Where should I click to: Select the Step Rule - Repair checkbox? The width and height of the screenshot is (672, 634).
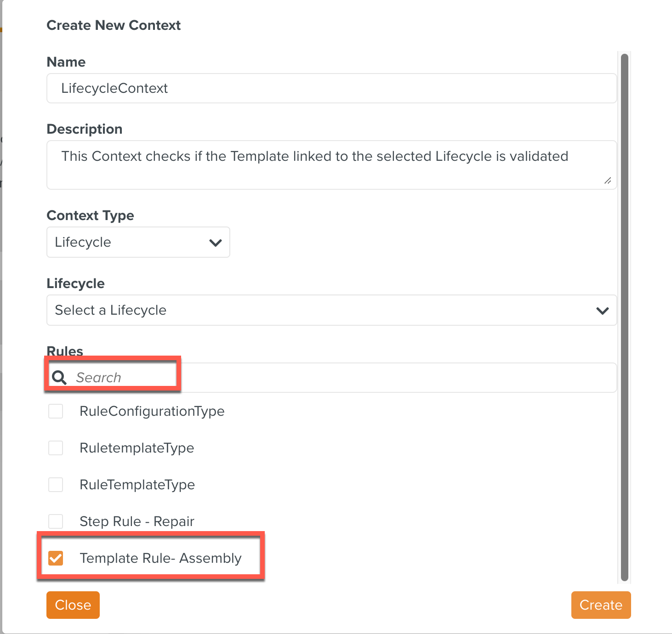(x=56, y=521)
